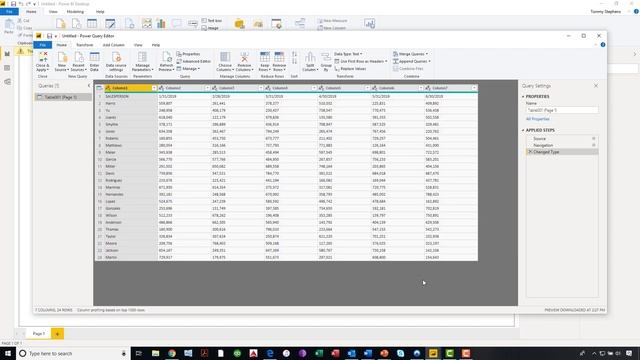Viewport: 640px width, 360px height.
Task: Expand the Merge Queries dropdown
Action: [x=411, y=54]
